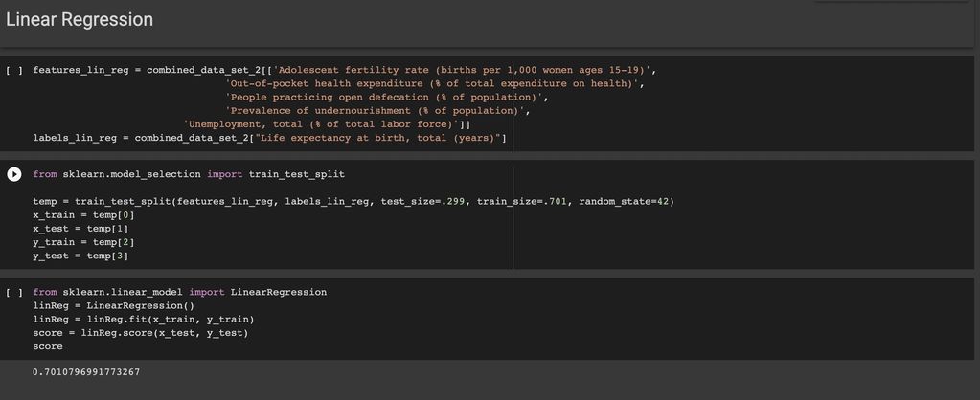Click the sklearn.model_selection import line
The width and height of the screenshot is (980, 400).
coord(188,174)
